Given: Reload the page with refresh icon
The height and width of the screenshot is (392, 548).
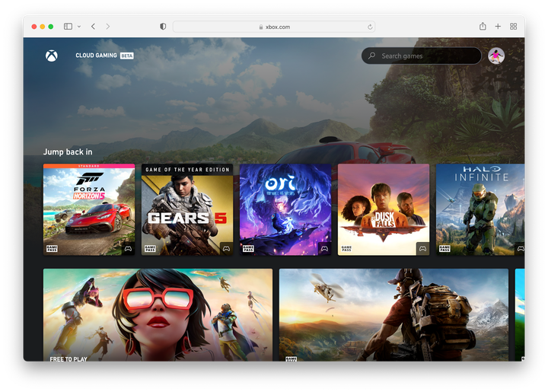Looking at the screenshot, I should click(x=370, y=27).
